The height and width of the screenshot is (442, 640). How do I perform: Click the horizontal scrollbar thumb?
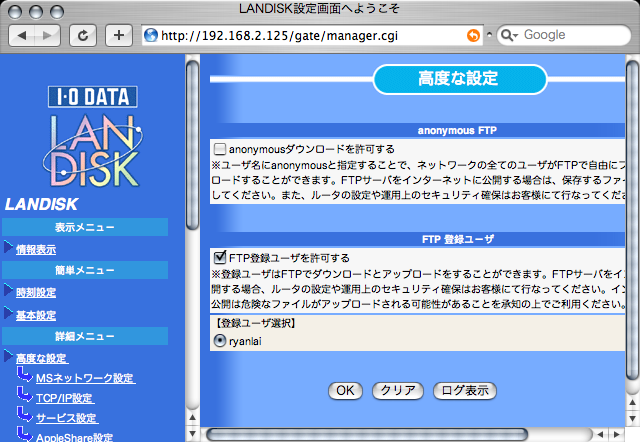[367, 435]
